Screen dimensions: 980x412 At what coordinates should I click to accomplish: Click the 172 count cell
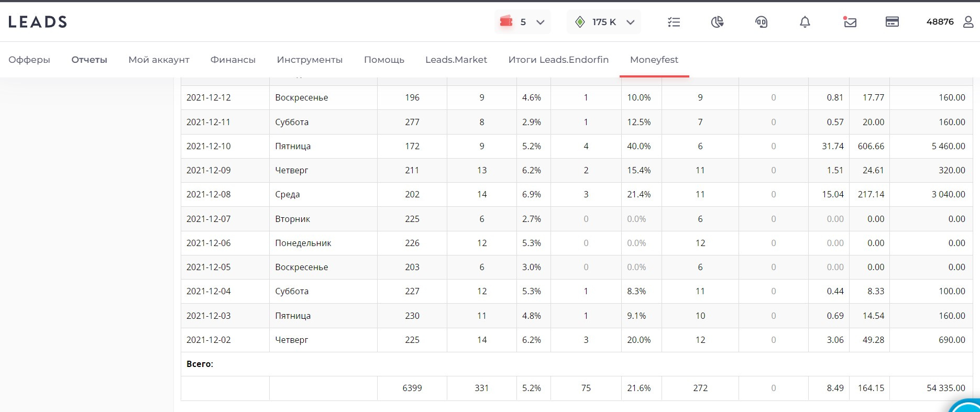pyautogui.click(x=412, y=146)
